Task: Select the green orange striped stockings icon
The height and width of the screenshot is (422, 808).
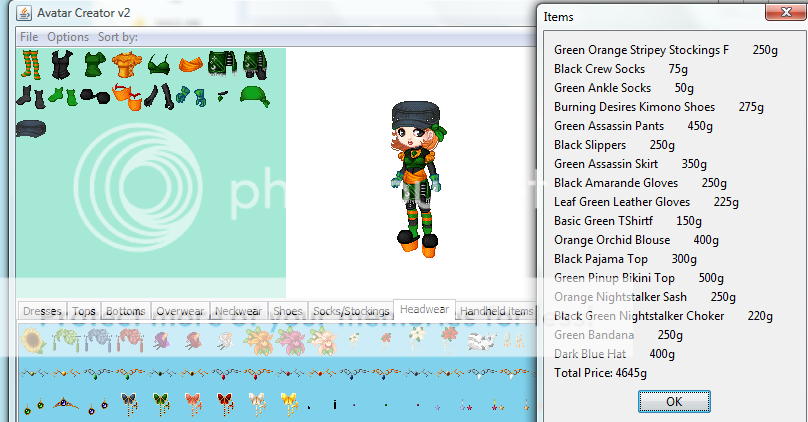Action: click(x=31, y=65)
